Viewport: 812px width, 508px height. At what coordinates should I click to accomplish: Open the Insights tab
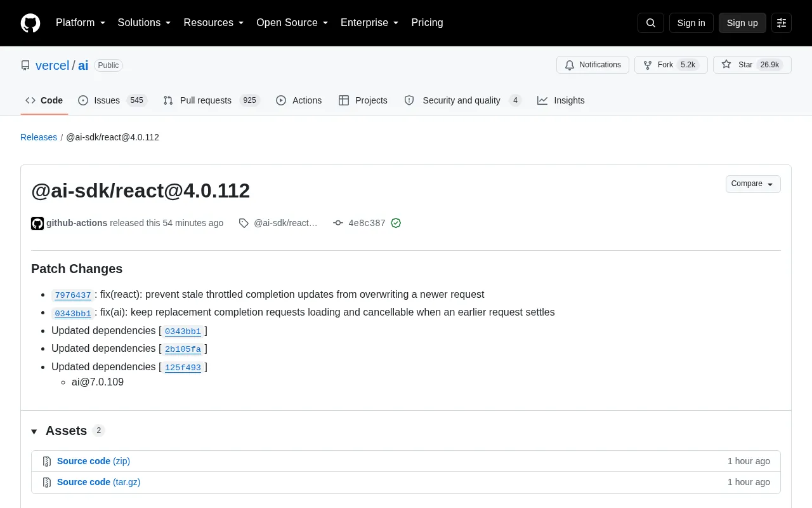[x=561, y=100]
